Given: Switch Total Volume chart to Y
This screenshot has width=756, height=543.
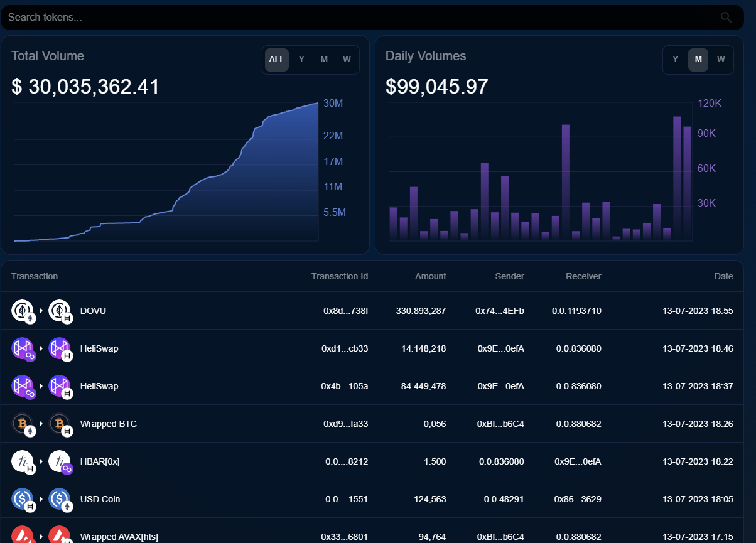Looking at the screenshot, I should coord(301,60).
